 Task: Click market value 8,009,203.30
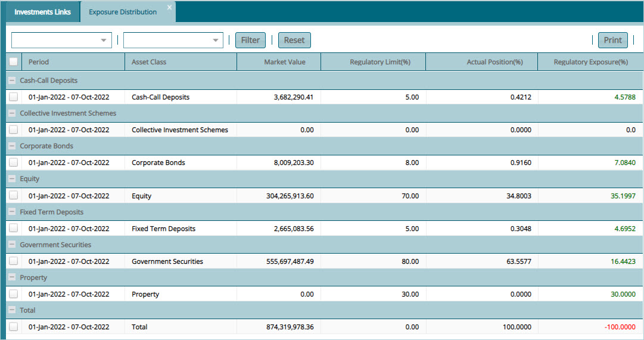point(294,163)
